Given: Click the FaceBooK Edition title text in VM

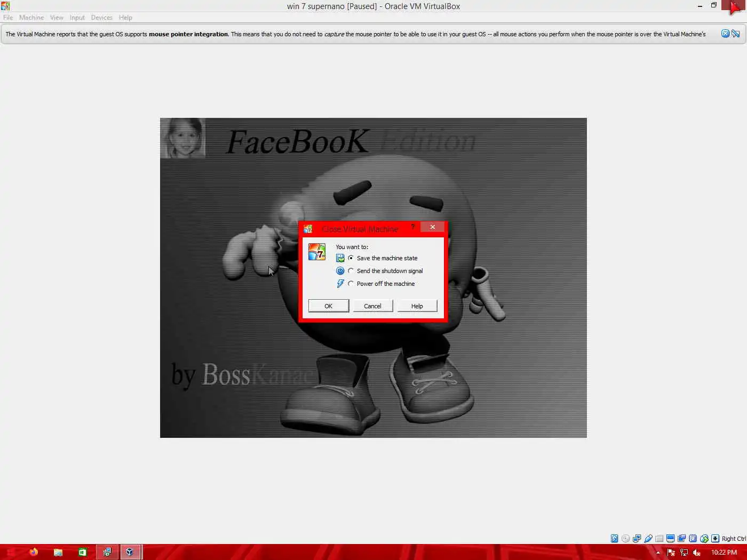Looking at the screenshot, I should click(x=351, y=142).
